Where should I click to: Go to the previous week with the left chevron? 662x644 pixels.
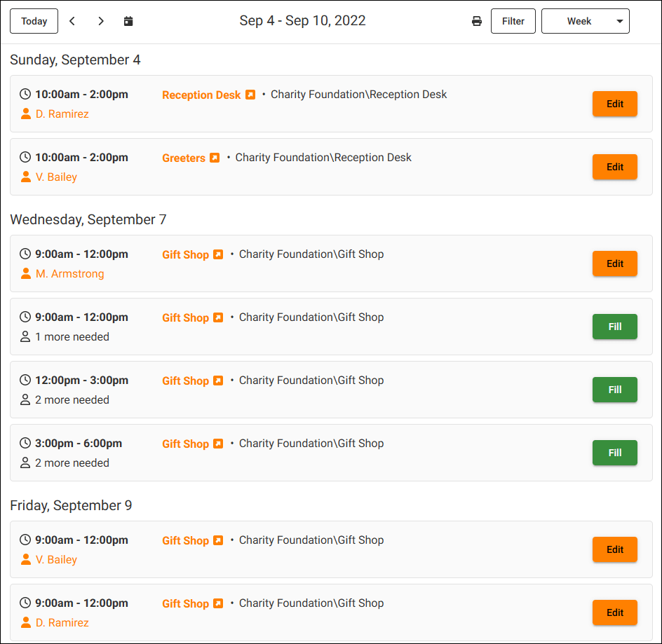coord(72,21)
